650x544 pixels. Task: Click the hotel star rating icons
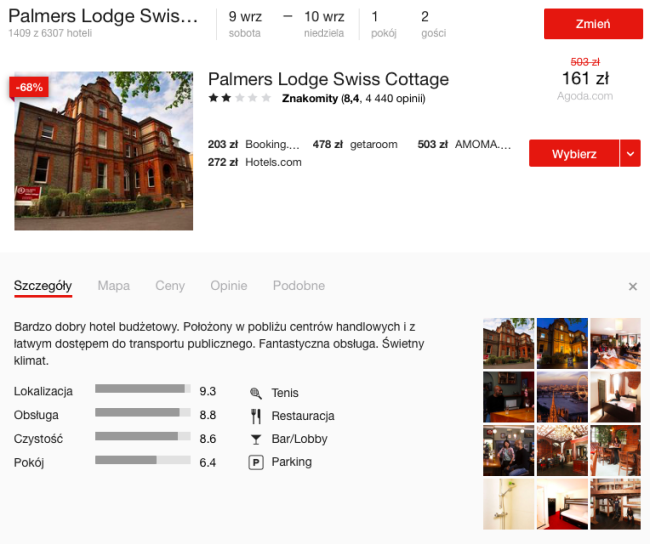pyautogui.click(x=240, y=98)
